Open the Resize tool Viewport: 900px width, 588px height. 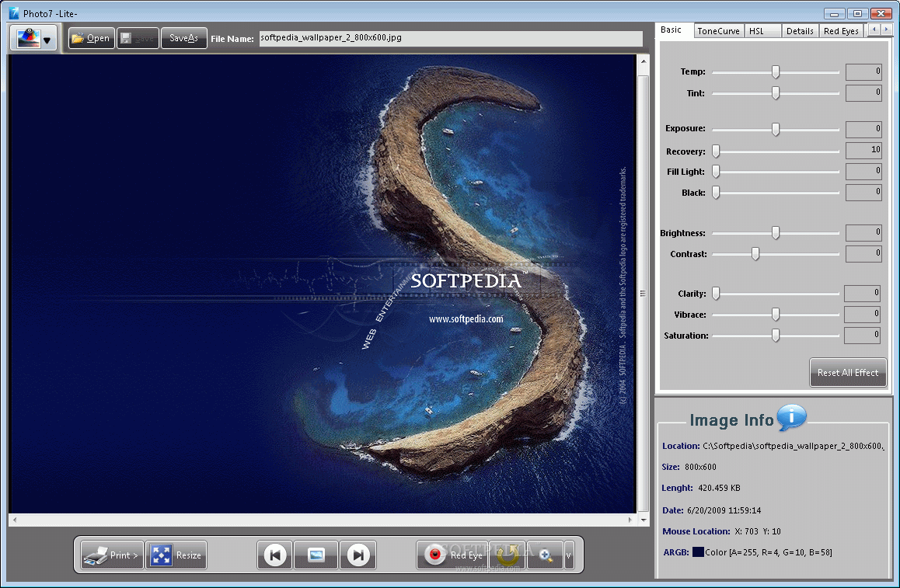(176, 555)
